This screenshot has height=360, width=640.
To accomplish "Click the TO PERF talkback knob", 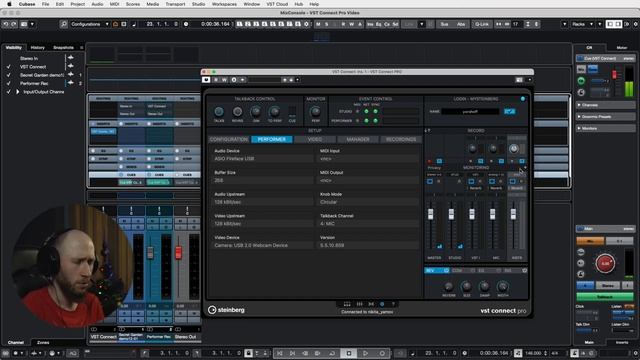I will click(274, 111).
